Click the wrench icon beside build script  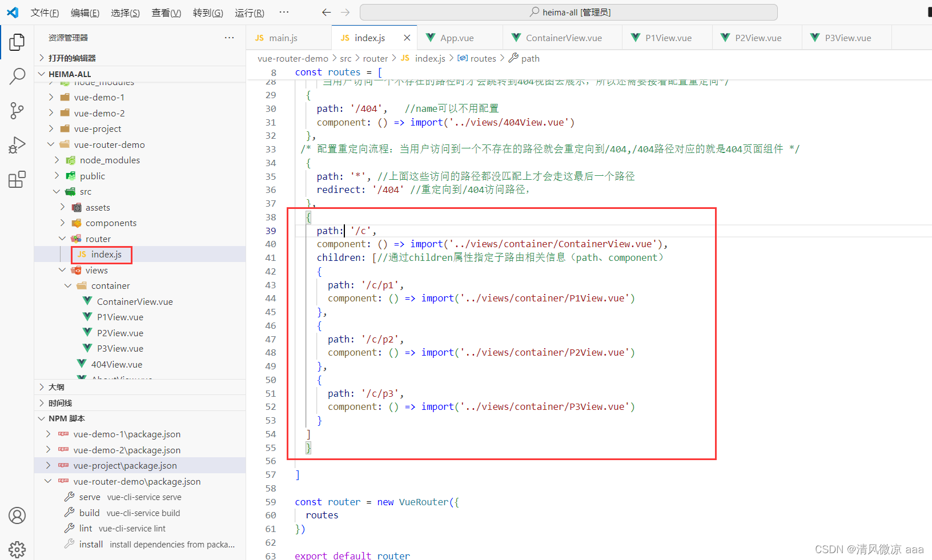click(70, 513)
